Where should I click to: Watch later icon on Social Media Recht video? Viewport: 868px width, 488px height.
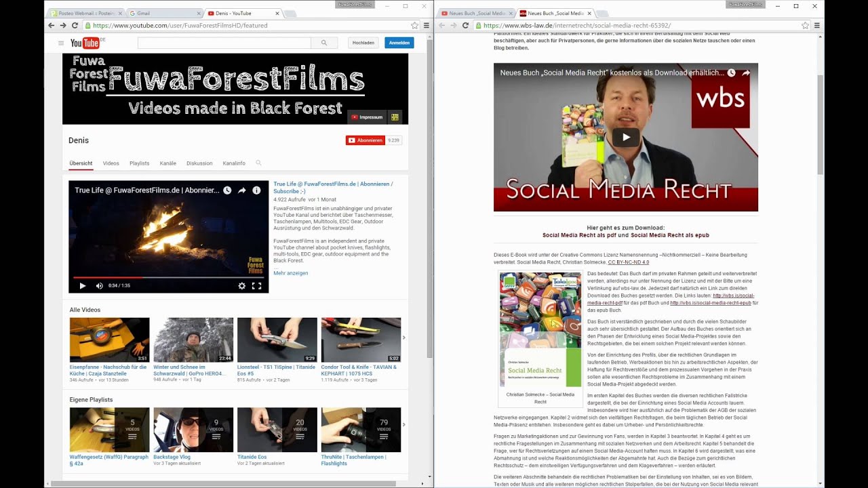click(731, 73)
